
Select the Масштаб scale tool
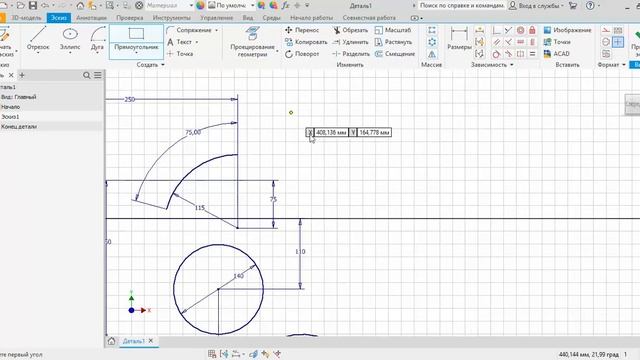click(x=393, y=30)
